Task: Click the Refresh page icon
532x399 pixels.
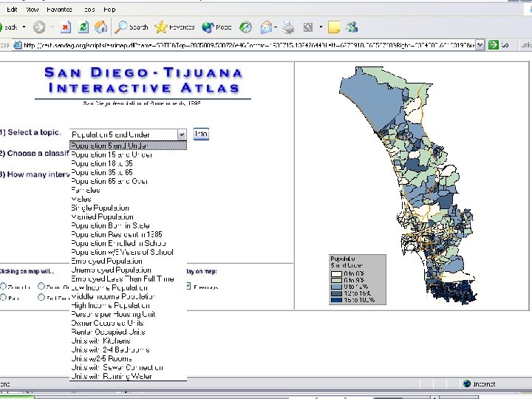Action: point(83,27)
